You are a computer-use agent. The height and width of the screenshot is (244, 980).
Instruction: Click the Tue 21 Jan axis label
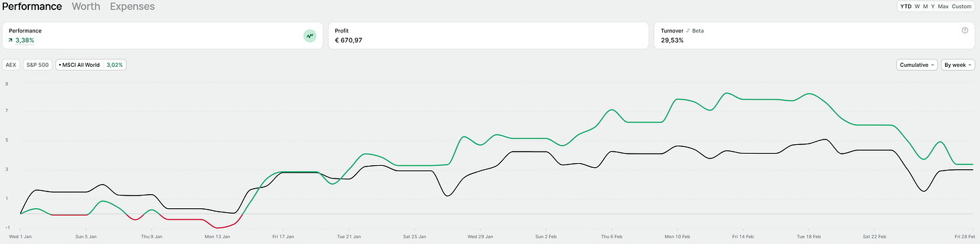tap(349, 237)
